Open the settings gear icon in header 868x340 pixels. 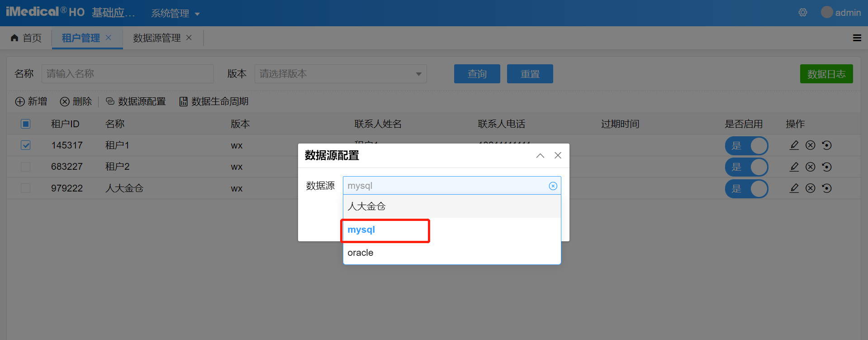[803, 13]
